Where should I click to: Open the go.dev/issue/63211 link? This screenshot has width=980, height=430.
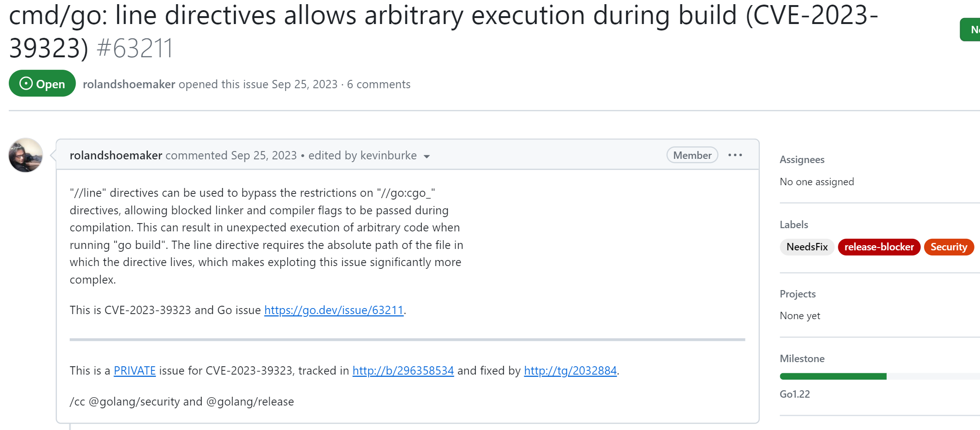point(334,310)
